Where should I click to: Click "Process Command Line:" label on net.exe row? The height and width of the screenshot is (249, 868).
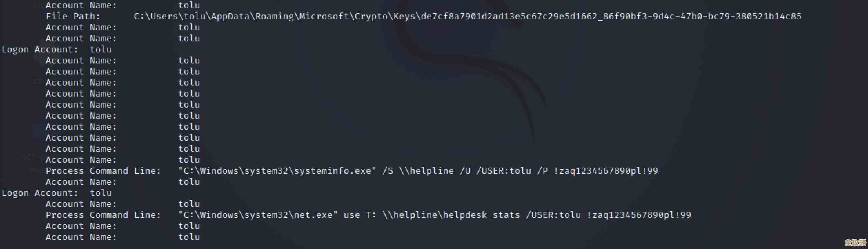pyautogui.click(x=103, y=215)
